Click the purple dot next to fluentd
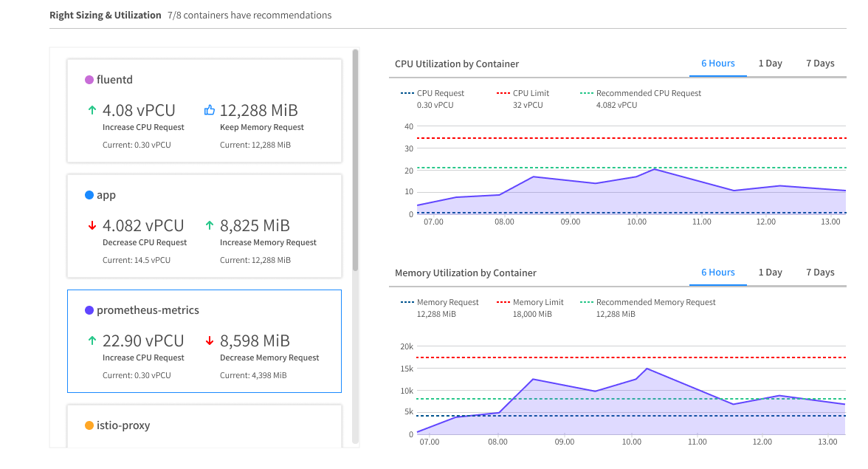 (x=89, y=80)
